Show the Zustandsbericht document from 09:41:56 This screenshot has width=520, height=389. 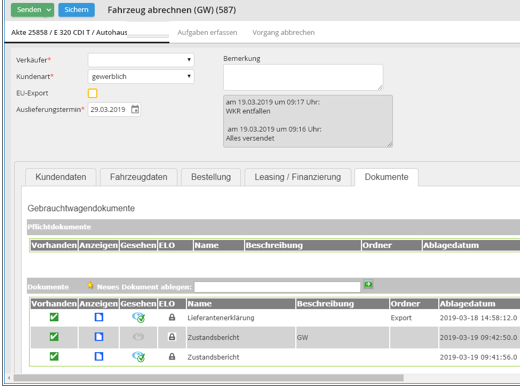[x=99, y=356]
